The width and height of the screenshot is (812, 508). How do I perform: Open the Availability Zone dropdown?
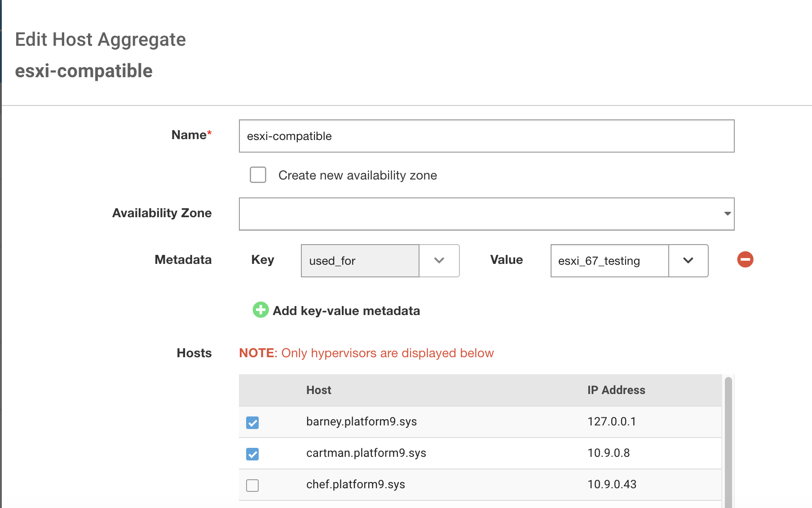486,214
